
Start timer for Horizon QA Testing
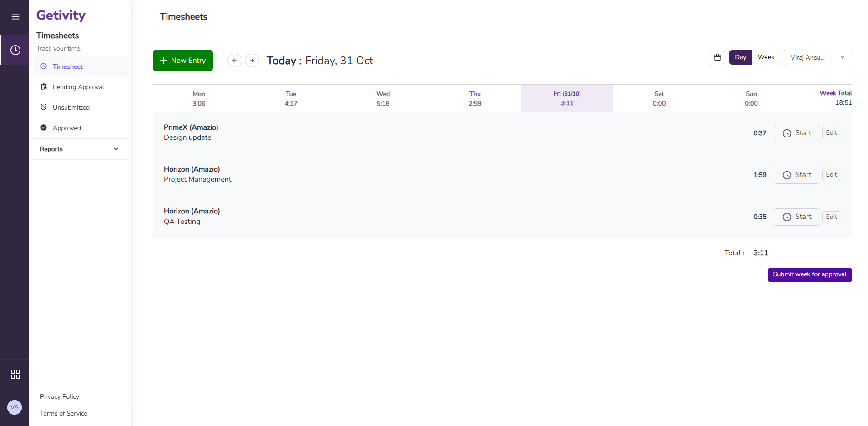click(797, 217)
